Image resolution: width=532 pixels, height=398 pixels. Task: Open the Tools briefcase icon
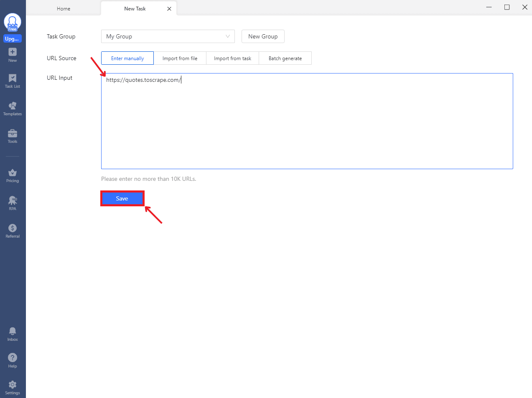tap(13, 134)
